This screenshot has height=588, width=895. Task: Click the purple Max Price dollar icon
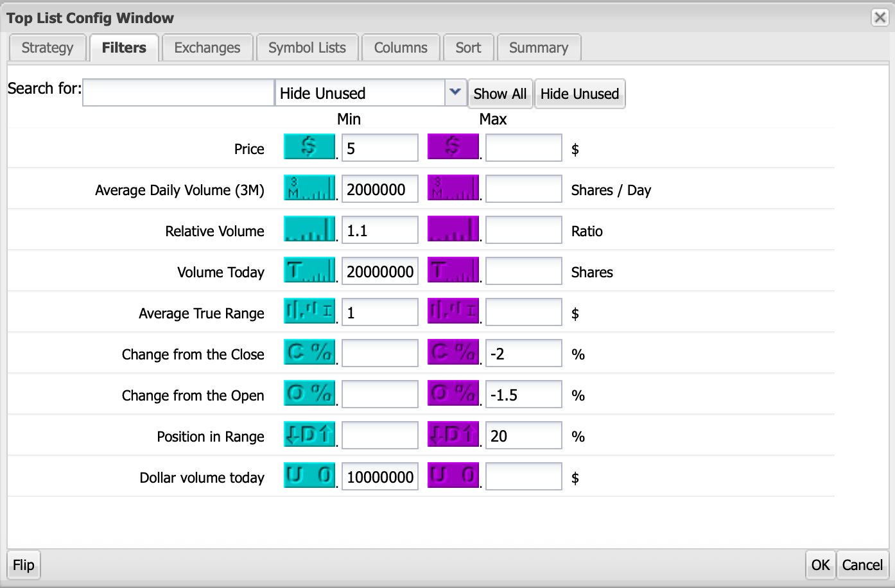click(453, 147)
